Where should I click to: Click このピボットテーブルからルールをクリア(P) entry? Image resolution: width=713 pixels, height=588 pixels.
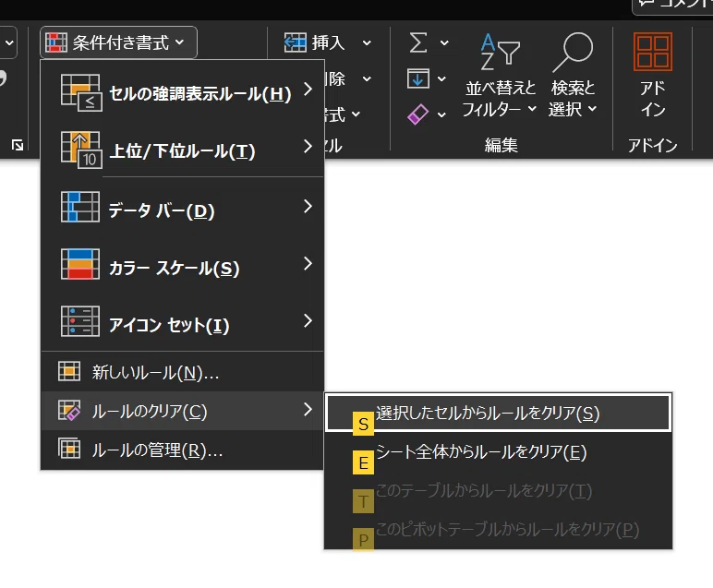(499, 529)
